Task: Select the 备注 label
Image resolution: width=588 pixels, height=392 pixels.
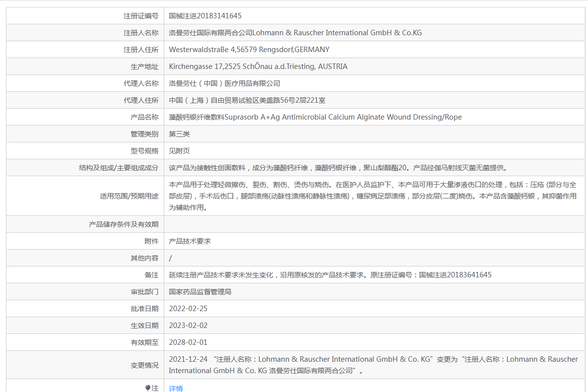Action: (151, 275)
